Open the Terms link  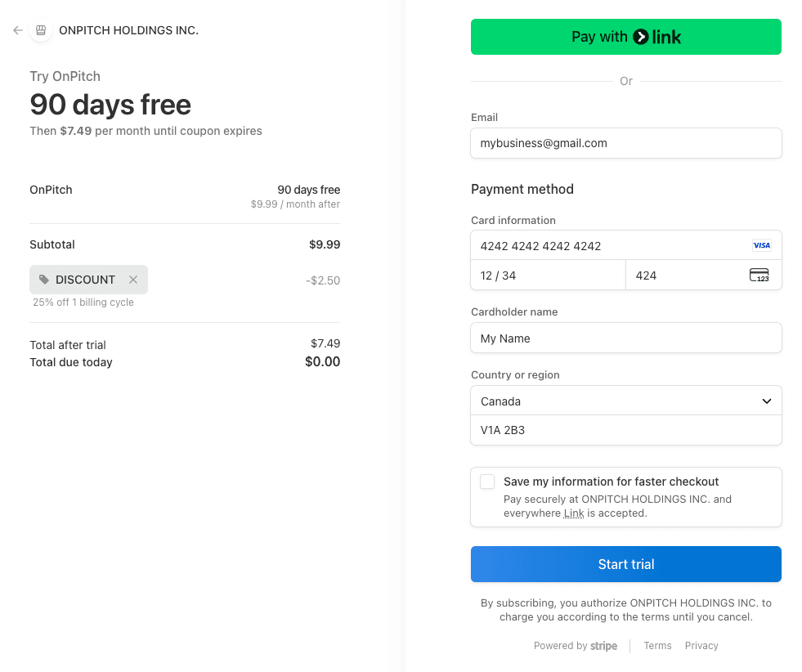pyautogui.click(x=657, y=646)
